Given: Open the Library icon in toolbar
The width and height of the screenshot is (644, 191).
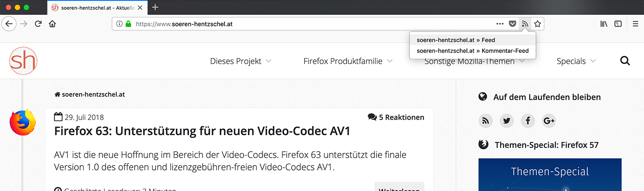Looking at the screenshot, I should 604,24.
